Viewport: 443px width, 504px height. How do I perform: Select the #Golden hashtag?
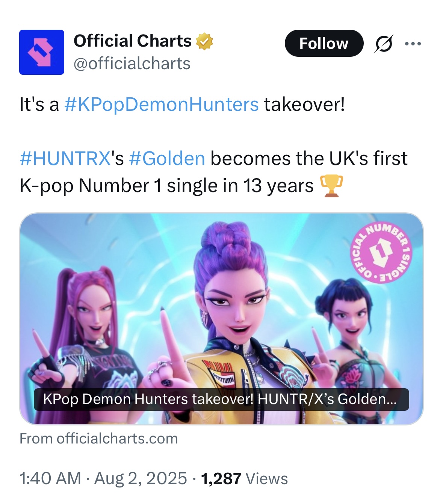167,159
